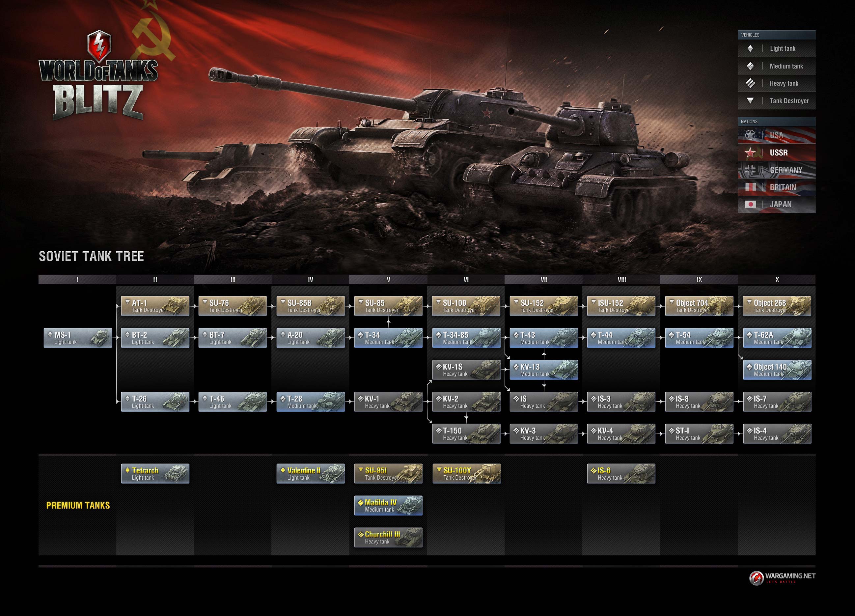
Task: Open the T-34-85 medium tank card
Action: 466,338
